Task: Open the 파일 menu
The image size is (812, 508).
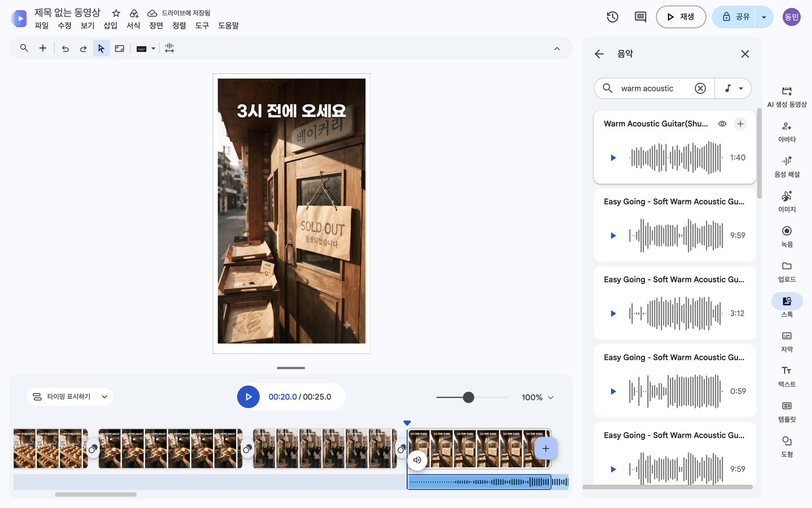Action: [x=42, y=25]
